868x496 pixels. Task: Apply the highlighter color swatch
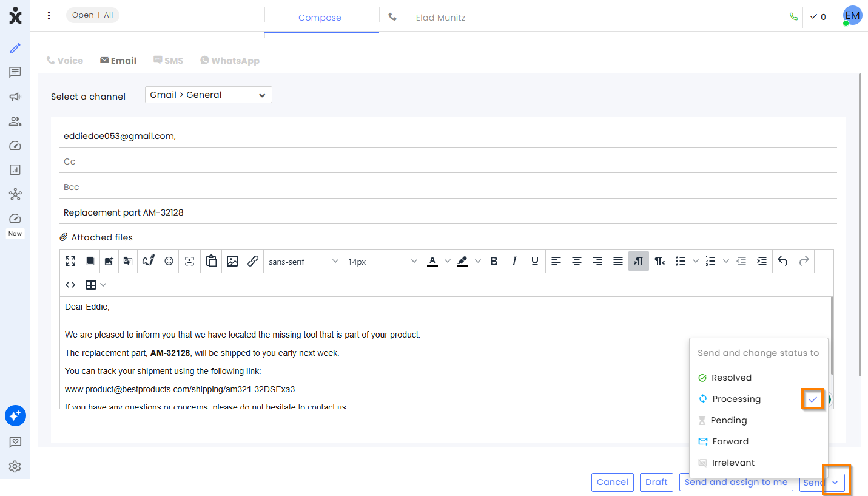(463, 261)
